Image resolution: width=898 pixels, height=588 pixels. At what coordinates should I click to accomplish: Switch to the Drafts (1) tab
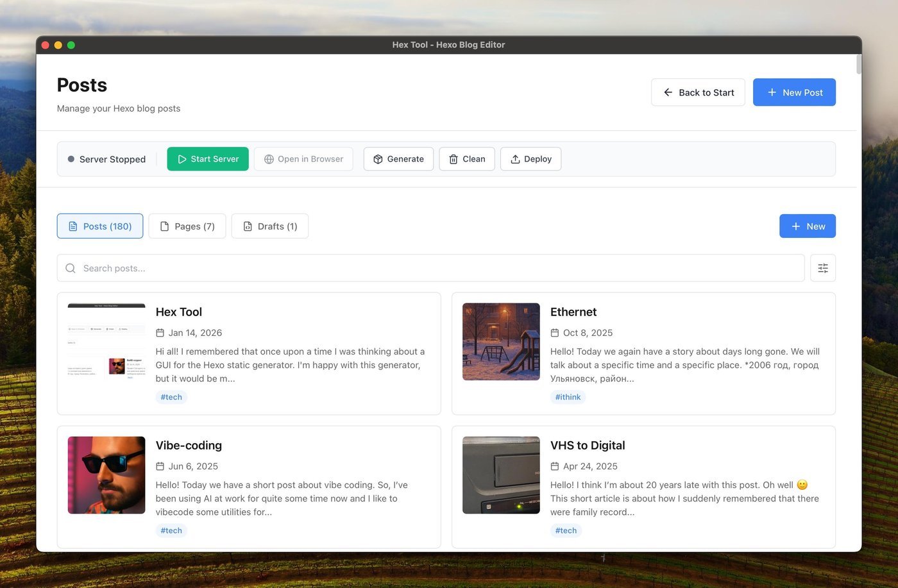pos(269,226)
